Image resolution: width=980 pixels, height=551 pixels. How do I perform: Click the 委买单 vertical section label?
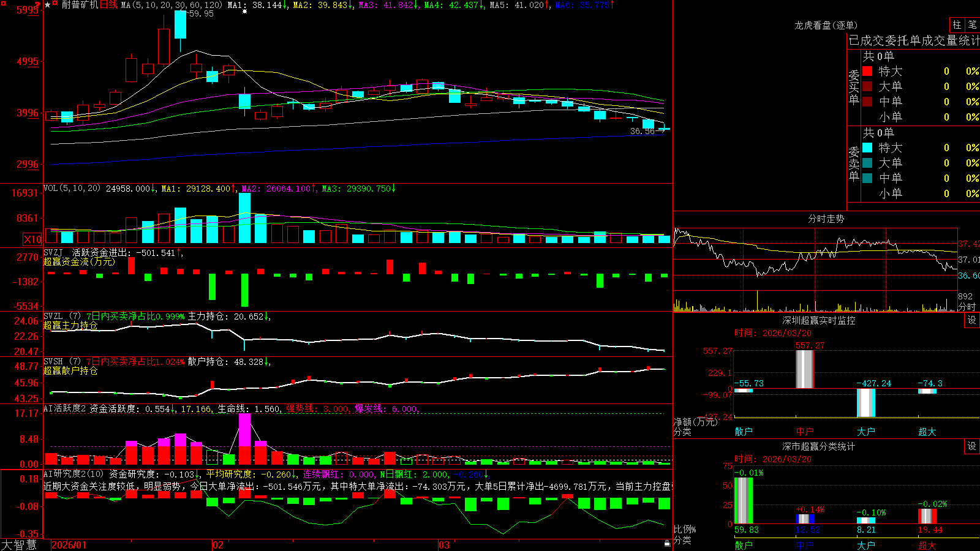coord(854,88)
